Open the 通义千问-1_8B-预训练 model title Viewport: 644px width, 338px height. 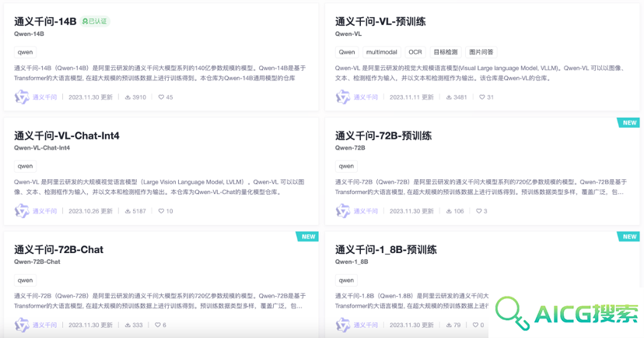[x=386, y=249]
